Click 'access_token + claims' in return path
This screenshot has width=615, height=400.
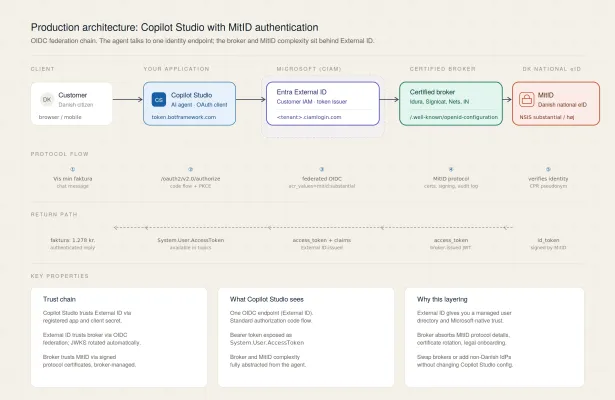pos(322,240)
